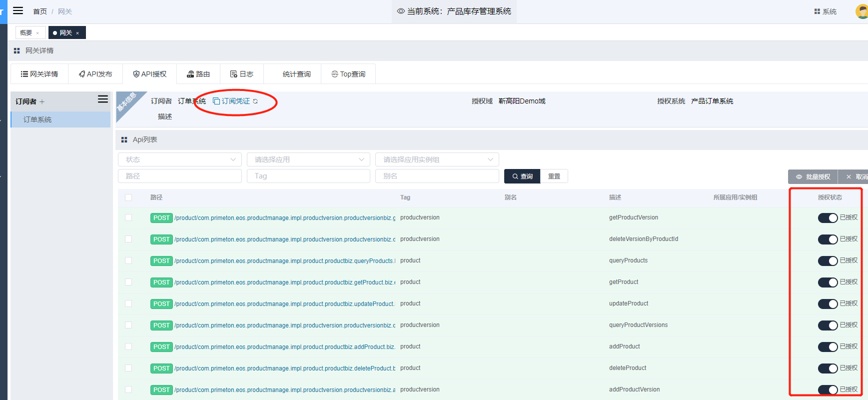
Task: Close the 概要 tab with its x icon
Action: tap(37, 33)
